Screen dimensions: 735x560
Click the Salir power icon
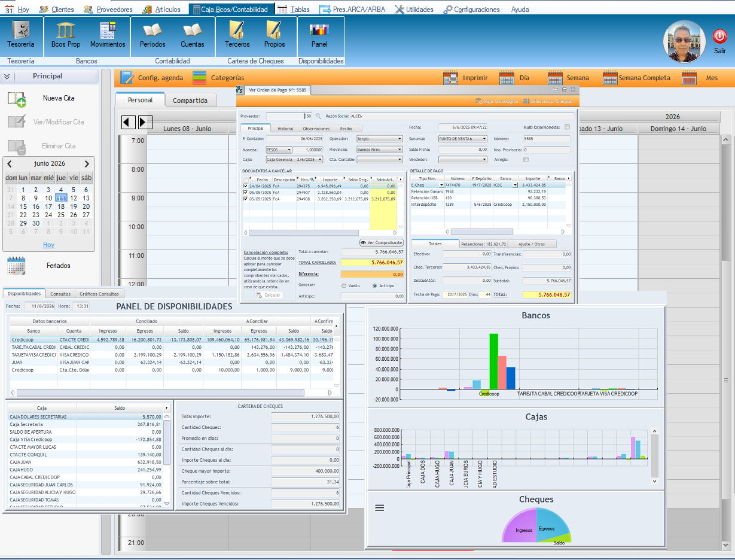click(719, 36)
